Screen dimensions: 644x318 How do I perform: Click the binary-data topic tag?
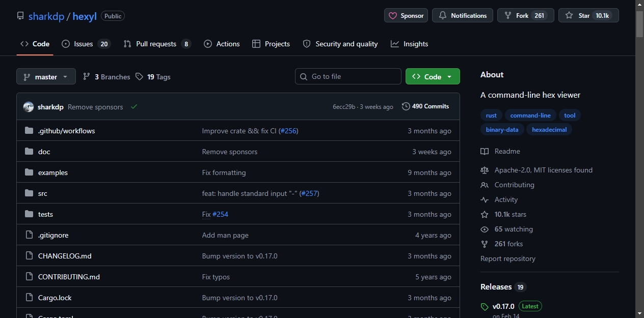point(502,130)
